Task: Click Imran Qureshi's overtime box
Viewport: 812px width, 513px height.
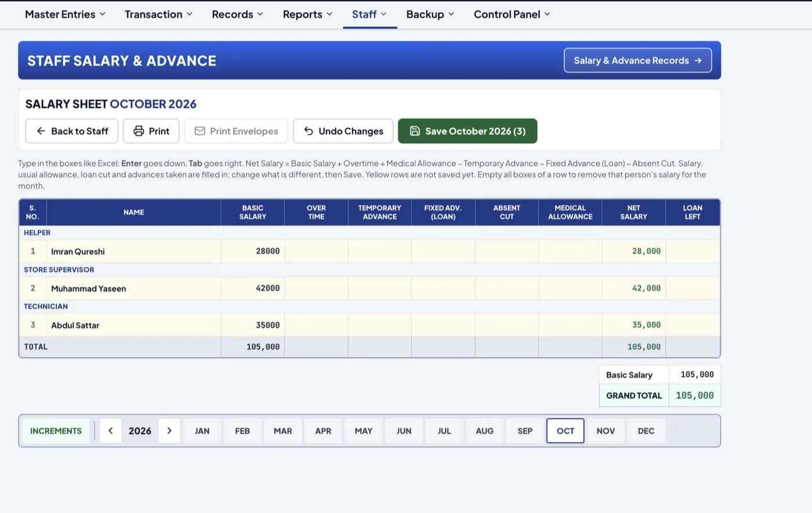Action: tap(316, 251)
